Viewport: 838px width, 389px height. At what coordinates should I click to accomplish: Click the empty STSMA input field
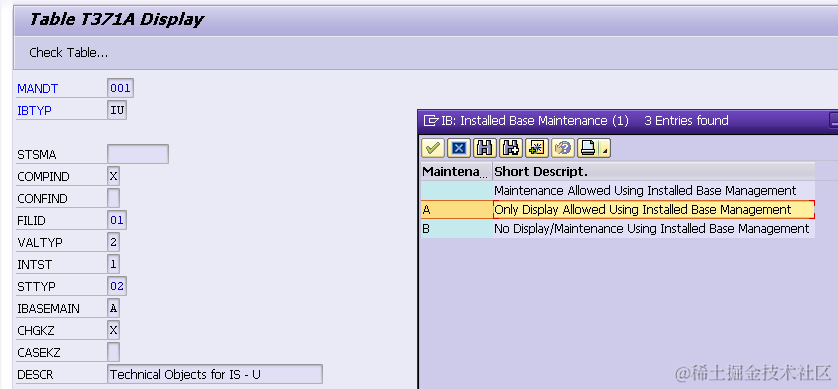(138, 154)
